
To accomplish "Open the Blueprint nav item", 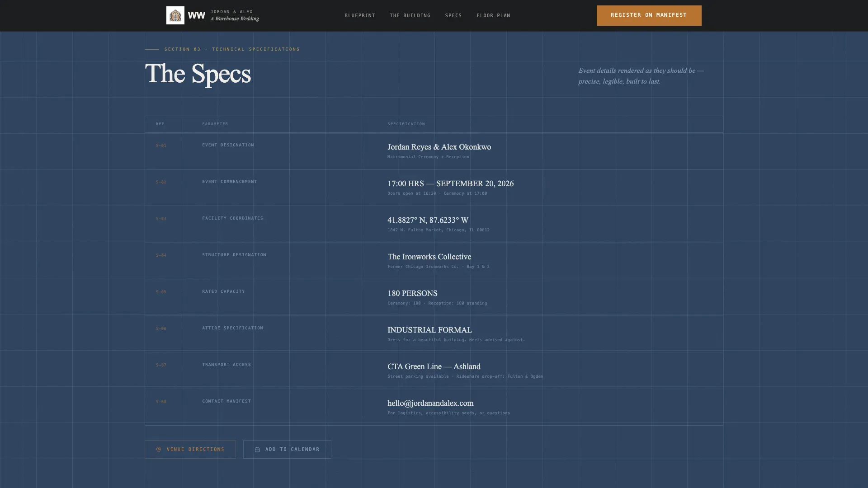I will click(360, 15).
